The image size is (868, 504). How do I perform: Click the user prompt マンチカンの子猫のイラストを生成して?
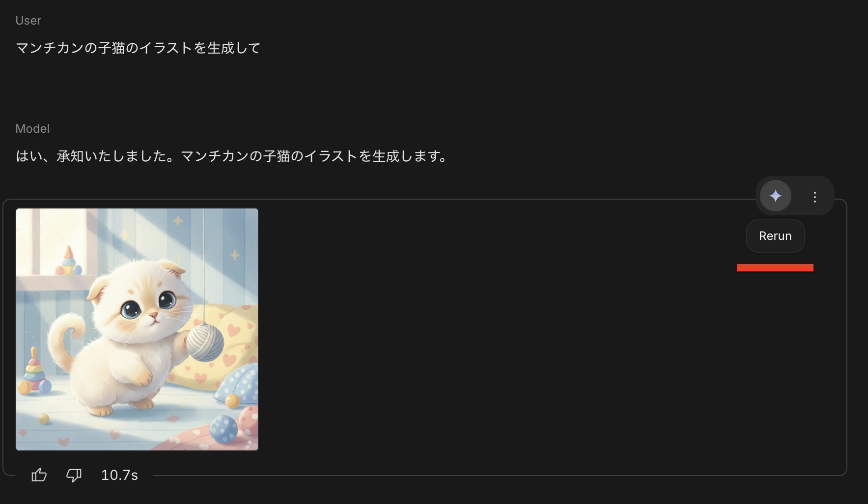pos(138,48)
